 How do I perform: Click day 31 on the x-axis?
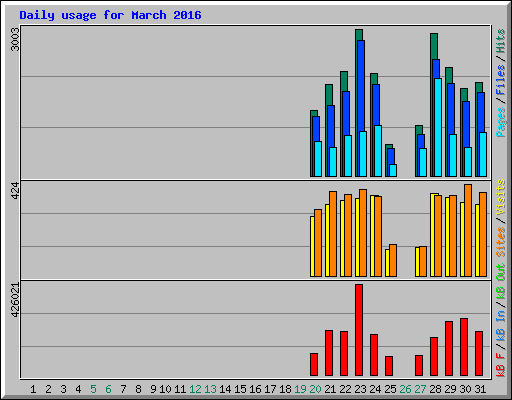480,389
